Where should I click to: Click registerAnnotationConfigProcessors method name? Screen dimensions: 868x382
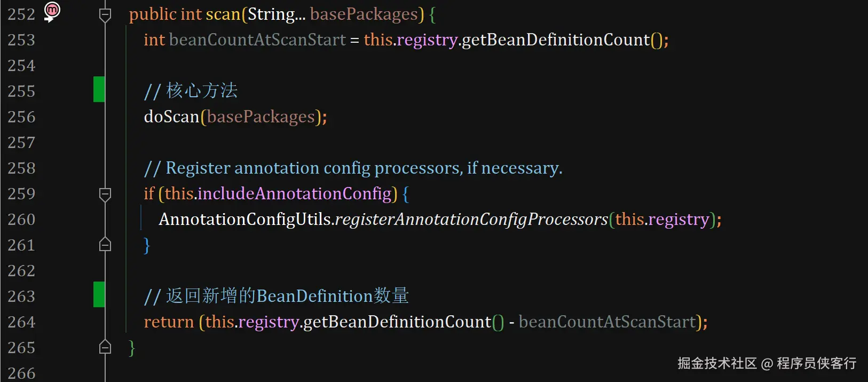pos(471,219)
